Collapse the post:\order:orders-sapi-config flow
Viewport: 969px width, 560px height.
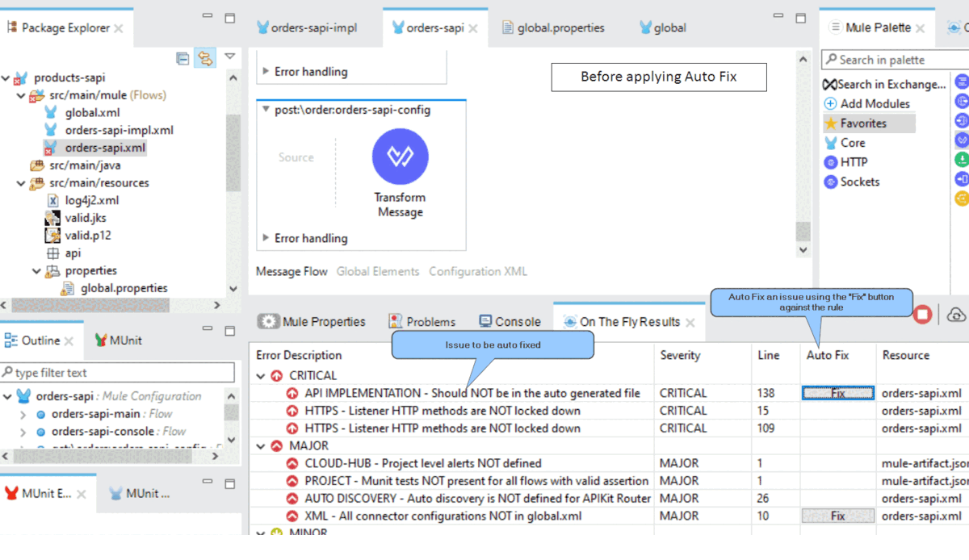pos(266,110)
